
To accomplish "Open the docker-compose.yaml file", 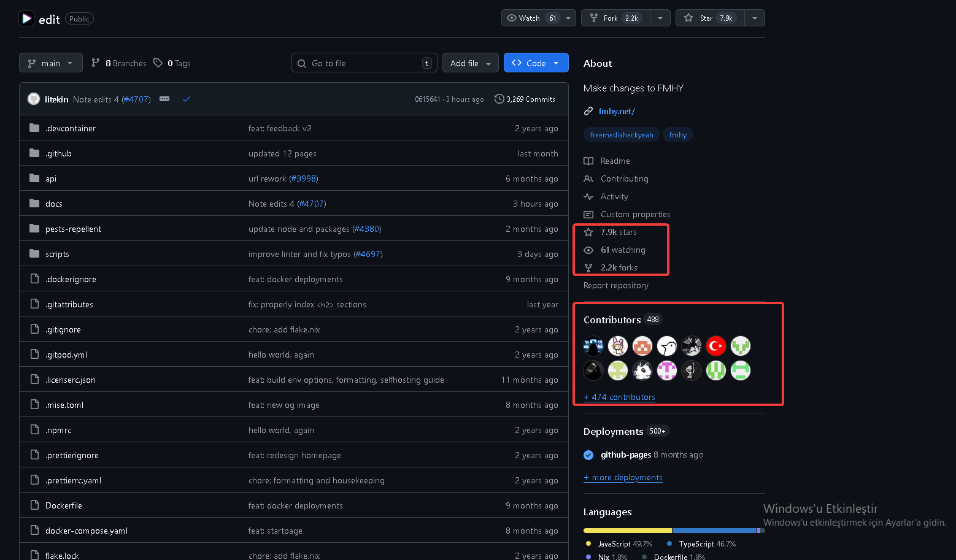I will pyautogui.click(x=87, y=531).
